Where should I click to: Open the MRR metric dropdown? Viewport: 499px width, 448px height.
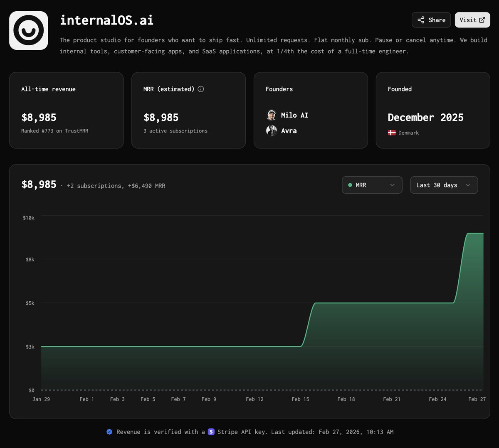click(372, 185)
